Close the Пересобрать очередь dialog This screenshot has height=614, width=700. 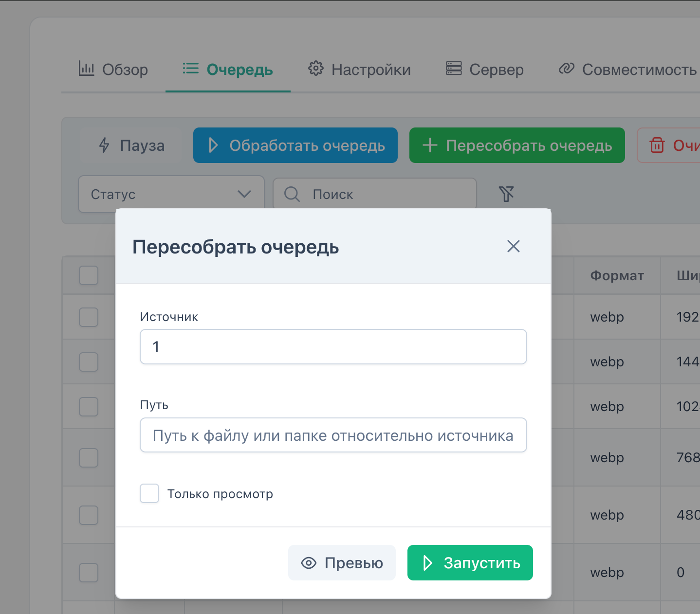pos(514,246)
